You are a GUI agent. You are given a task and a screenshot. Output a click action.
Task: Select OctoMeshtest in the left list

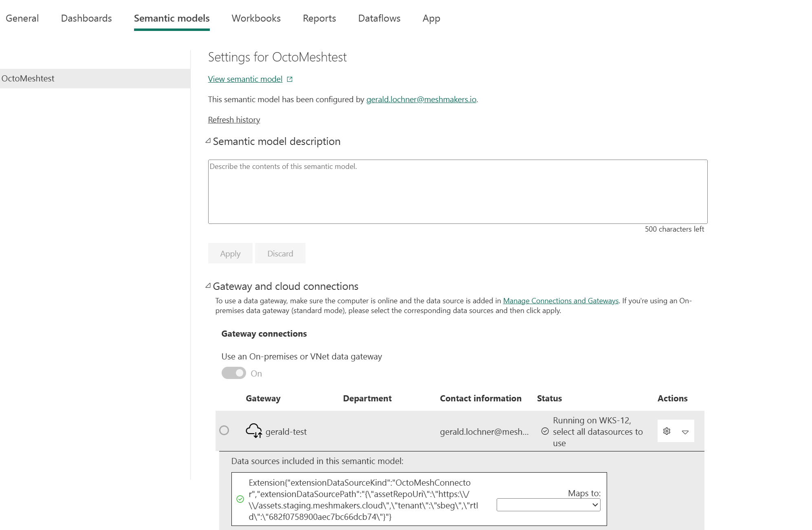(x=95, y=79)
